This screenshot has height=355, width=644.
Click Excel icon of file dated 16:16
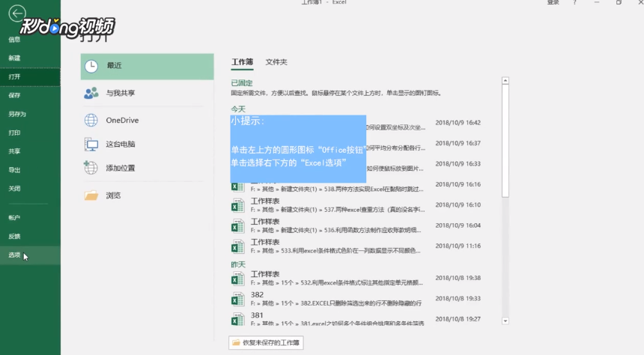point(238,187)
